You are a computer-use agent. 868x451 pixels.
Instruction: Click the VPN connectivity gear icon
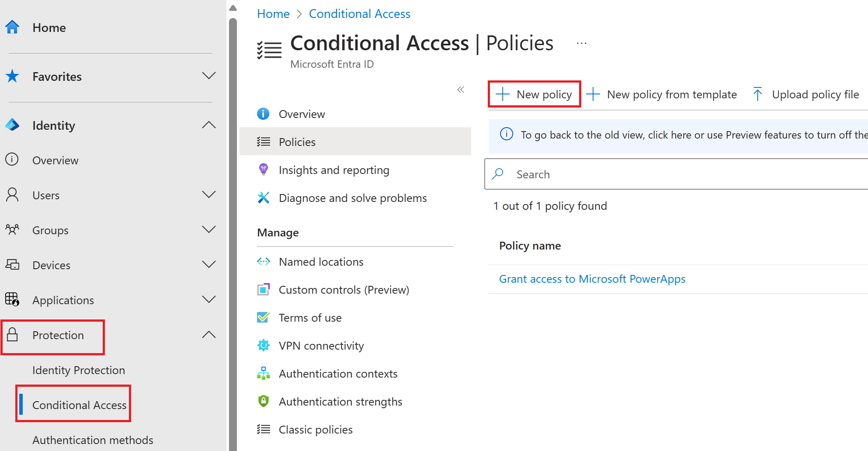(x=264, y=345)
